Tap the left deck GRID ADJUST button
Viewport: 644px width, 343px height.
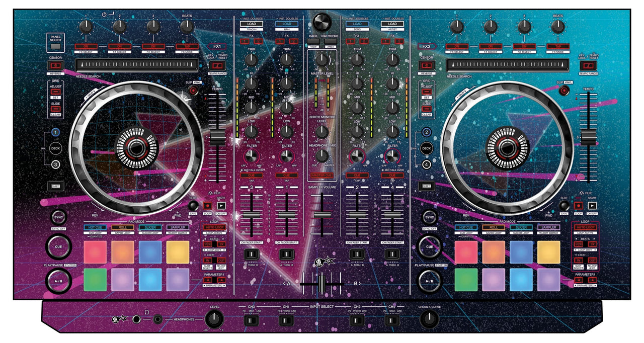(55, 92)
